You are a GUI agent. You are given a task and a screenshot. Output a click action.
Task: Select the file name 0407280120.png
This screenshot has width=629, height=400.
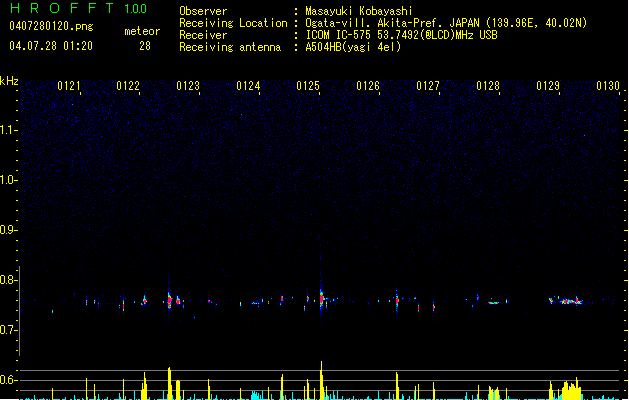[51, 26]
